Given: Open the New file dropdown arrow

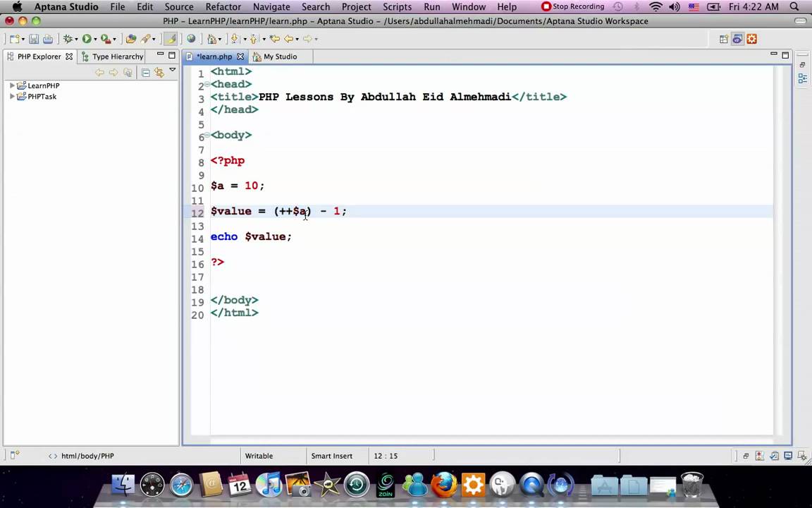Looking at the screenshot, I should (23, 40).
